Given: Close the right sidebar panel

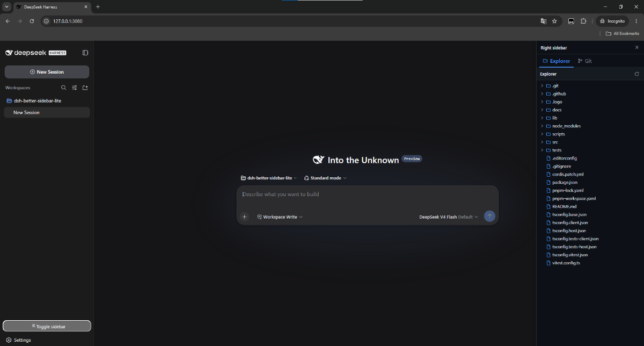Looking at the screenshot, I should 637,48.
